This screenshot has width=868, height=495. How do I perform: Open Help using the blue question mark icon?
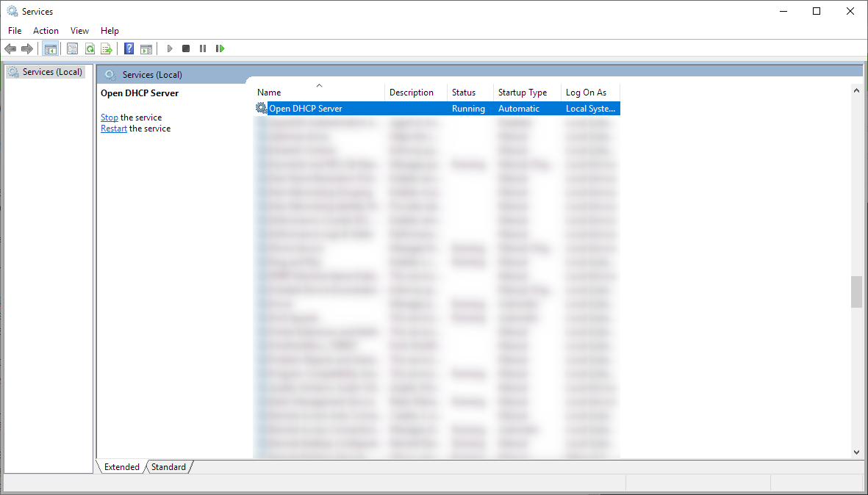click(x=129, y=48)
